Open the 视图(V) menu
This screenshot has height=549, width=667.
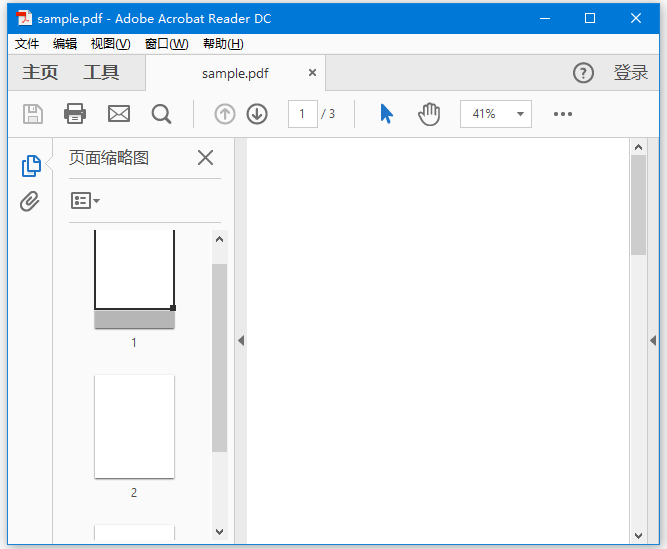tap(111, 44)
